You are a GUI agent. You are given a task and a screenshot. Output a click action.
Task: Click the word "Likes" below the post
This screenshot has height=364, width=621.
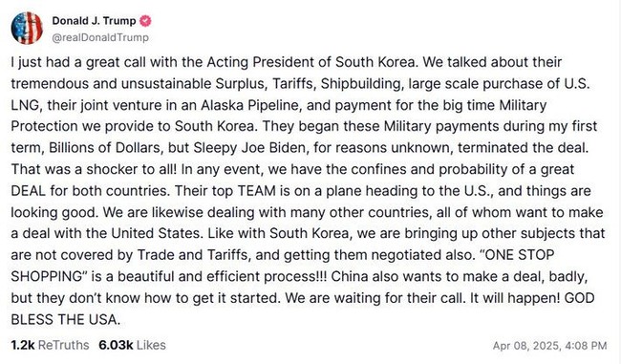(151, 346)
